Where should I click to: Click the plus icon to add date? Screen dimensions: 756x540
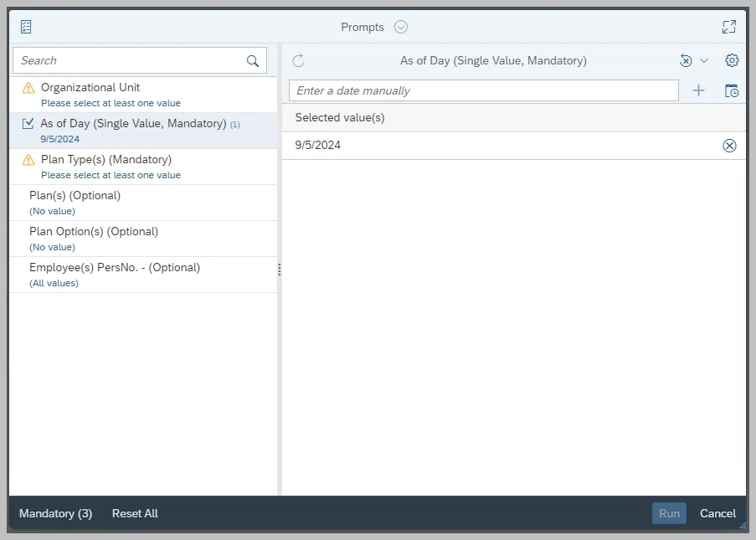pos(698,90)
